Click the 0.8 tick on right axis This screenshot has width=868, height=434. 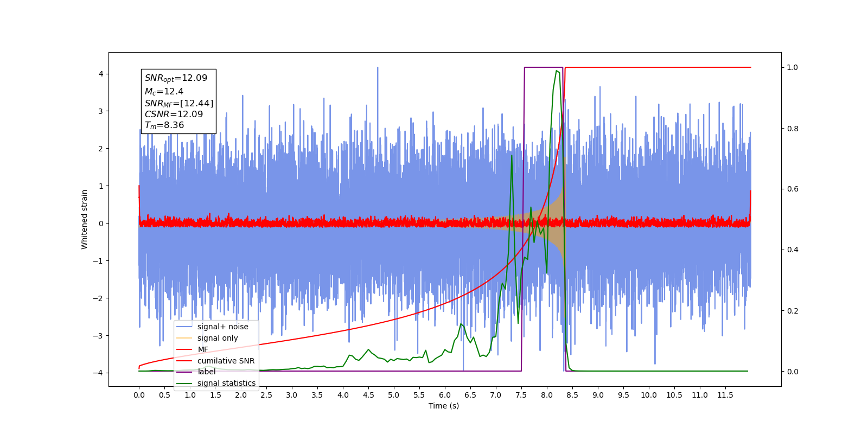point(793,129)
